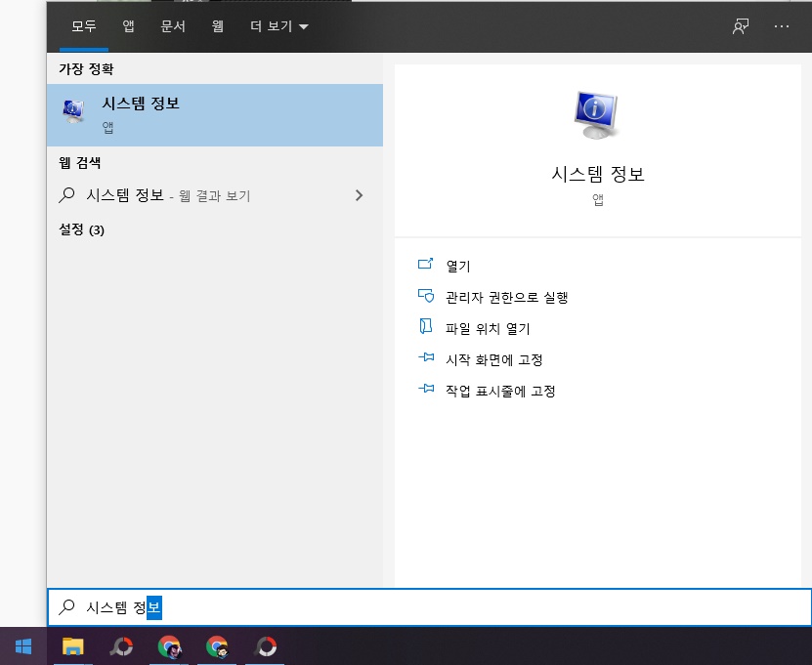Open the feedback person icon in header
This screenshot has height=665, width=812.
coord(741,26)
